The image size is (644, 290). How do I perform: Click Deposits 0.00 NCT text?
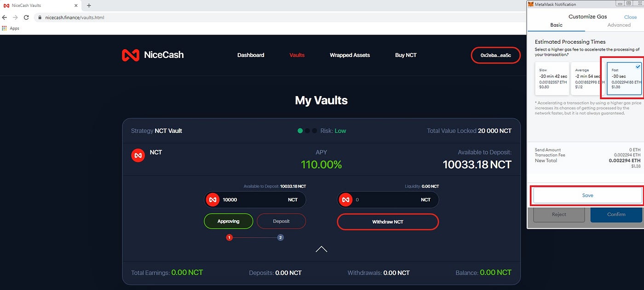[x=275, y=273]
